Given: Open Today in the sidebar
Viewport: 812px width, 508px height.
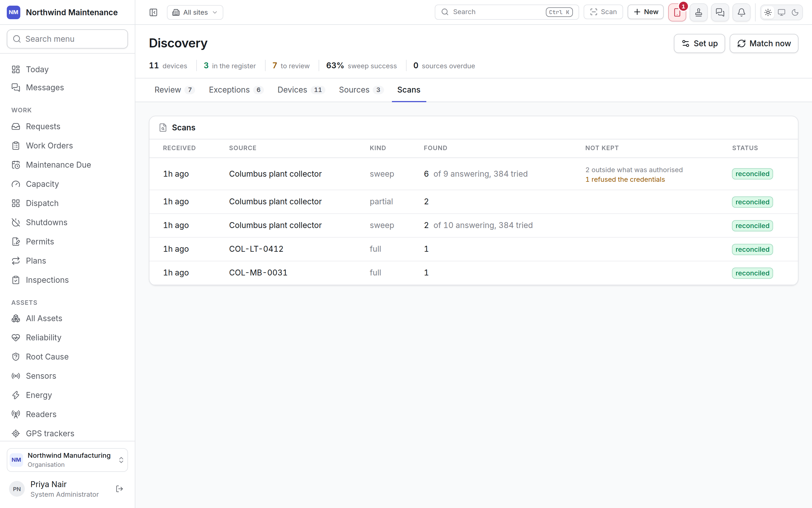Looking at the screenshot, I should tap(67, 69).
